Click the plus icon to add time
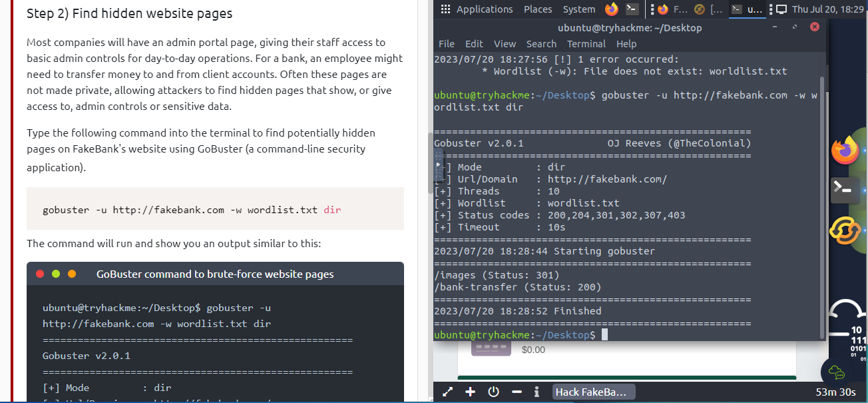Image resolution: width=868 pixels, height=403 pixels. tap(471, 392)
